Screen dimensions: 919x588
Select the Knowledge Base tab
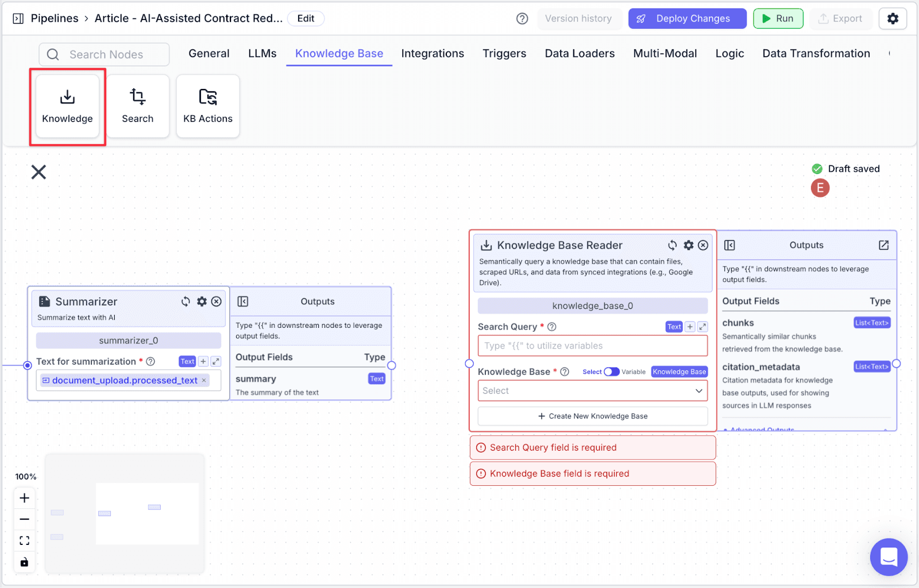click(x=339, y=53)
